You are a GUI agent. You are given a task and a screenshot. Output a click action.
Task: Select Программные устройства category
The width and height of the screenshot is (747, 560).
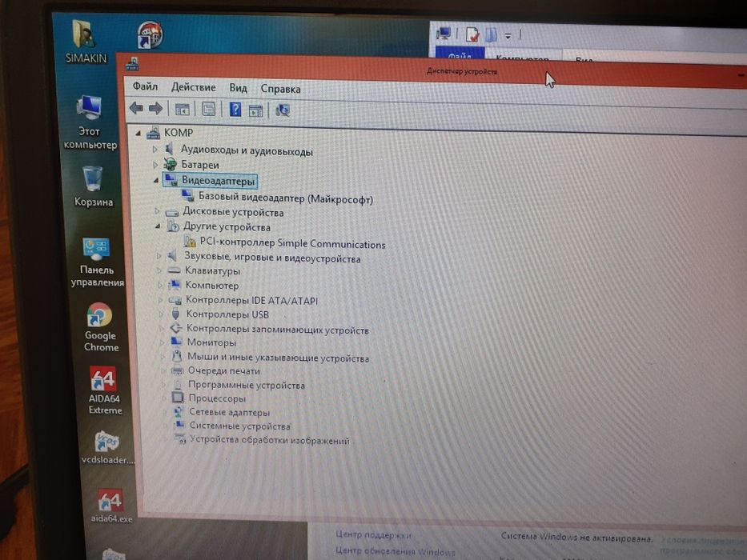[247, 385]
